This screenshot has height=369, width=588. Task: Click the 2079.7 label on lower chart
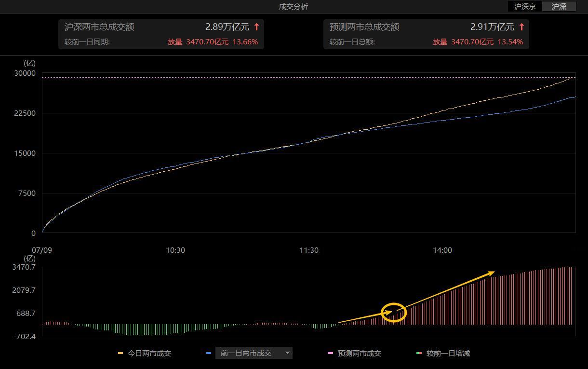click(x=24, y=290)
